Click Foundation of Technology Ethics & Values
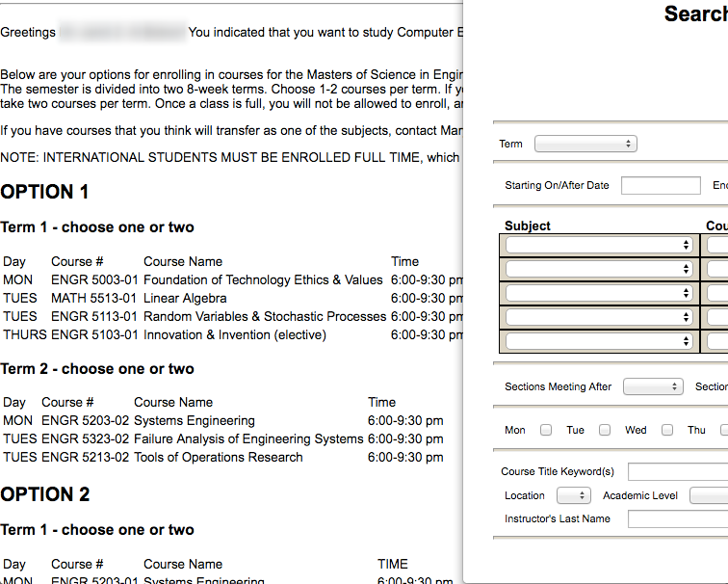This screenshot has height=584, width=728. [263, 280]
